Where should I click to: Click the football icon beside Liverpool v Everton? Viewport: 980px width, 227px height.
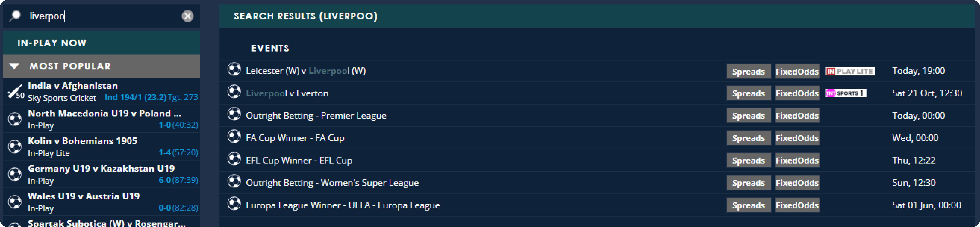[x=234, y=92]
